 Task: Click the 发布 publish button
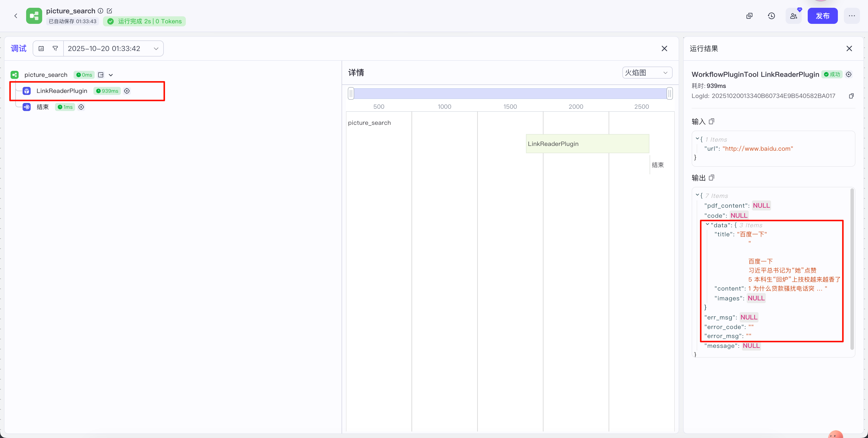pos(822,16)
